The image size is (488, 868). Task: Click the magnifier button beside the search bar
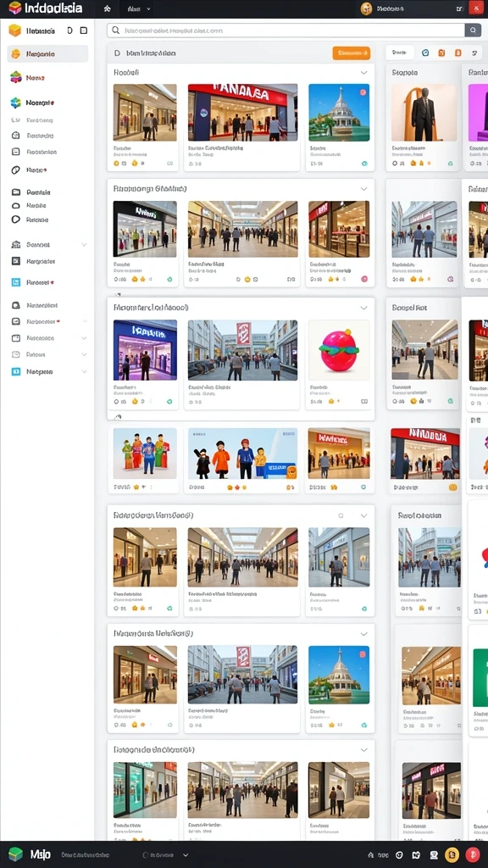click(x=473, y=31)
